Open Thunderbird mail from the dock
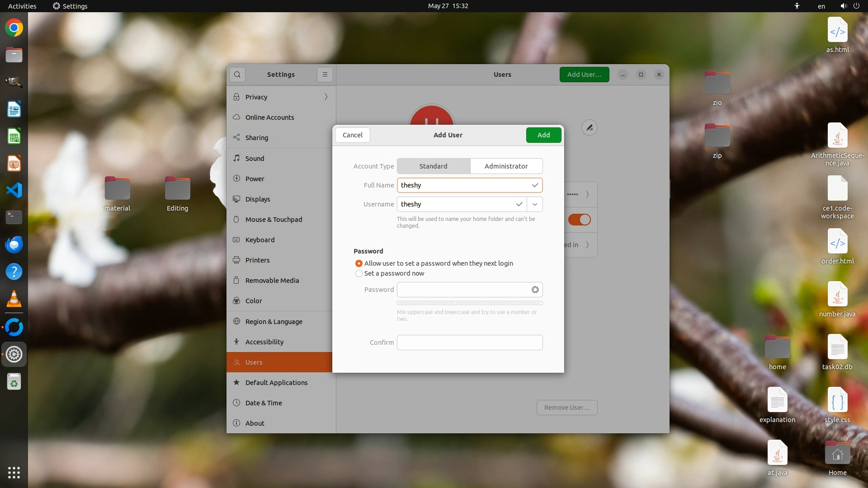Screen dimensions: 868x488 click(14, 244)
